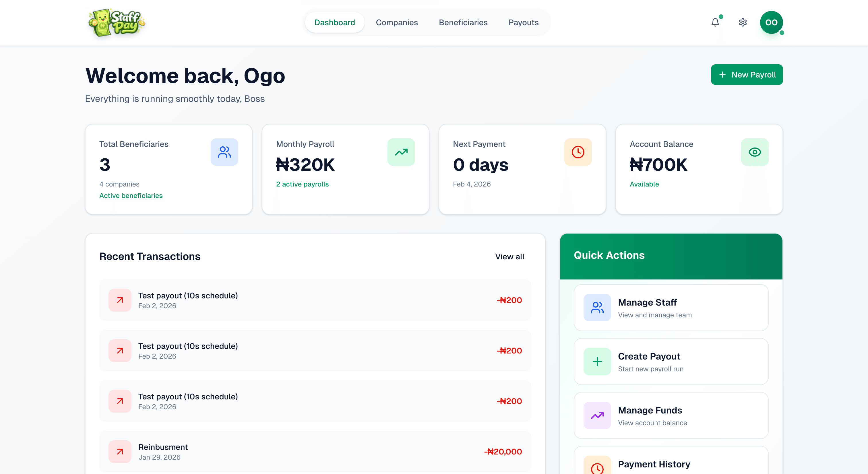Open settings with the gear icon

[743, 22]
